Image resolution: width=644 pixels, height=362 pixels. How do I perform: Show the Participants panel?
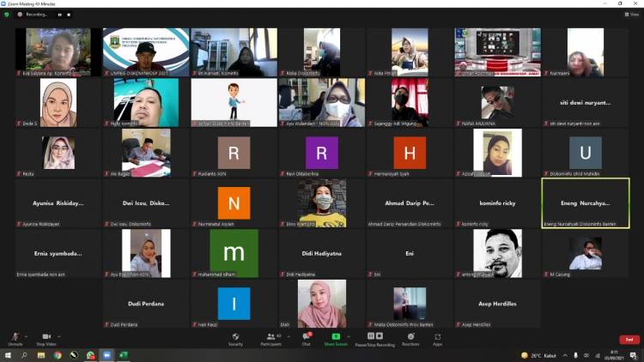click(272, 338)
